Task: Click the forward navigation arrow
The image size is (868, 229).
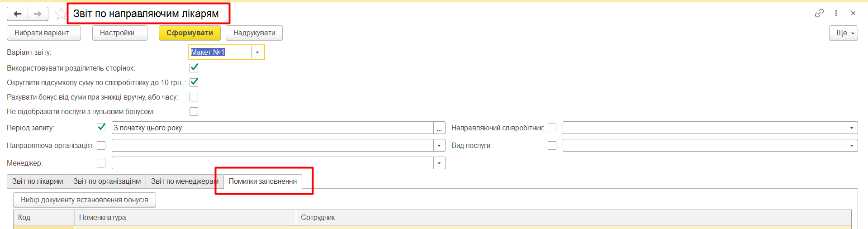Action: tap(38, 14)
